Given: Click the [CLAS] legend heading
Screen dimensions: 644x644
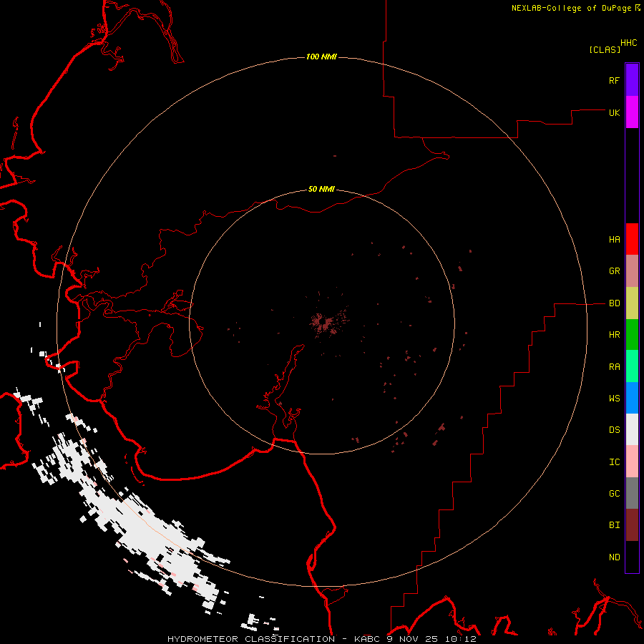Looking at the screenshot, I should click(x=605, y=49).
